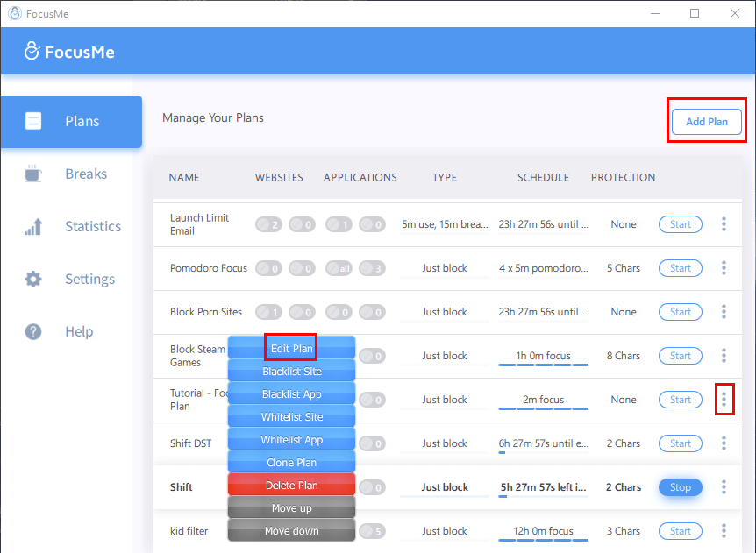
Task: Toggle first website pill of Block Porn Sites
Action: tap(269, 312)
